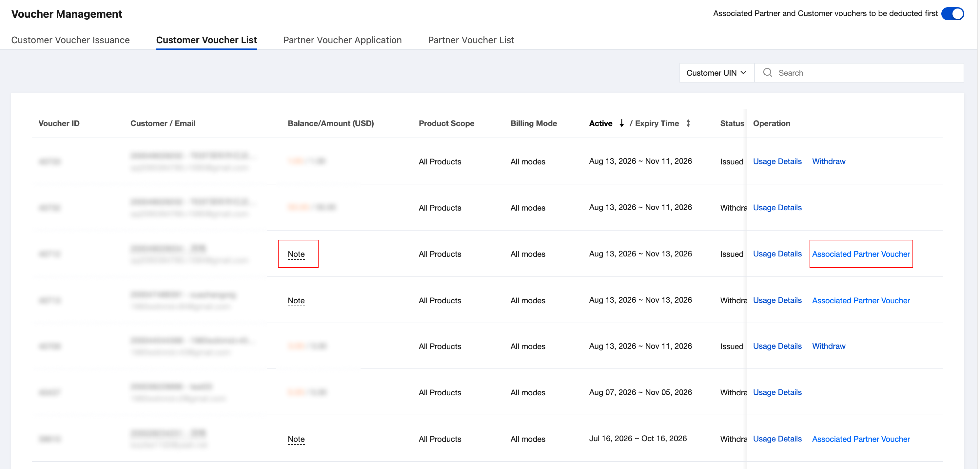Click the Voucher ID column header
The width and height of the screenshot is (980, 469).
(x=59, y=123)
